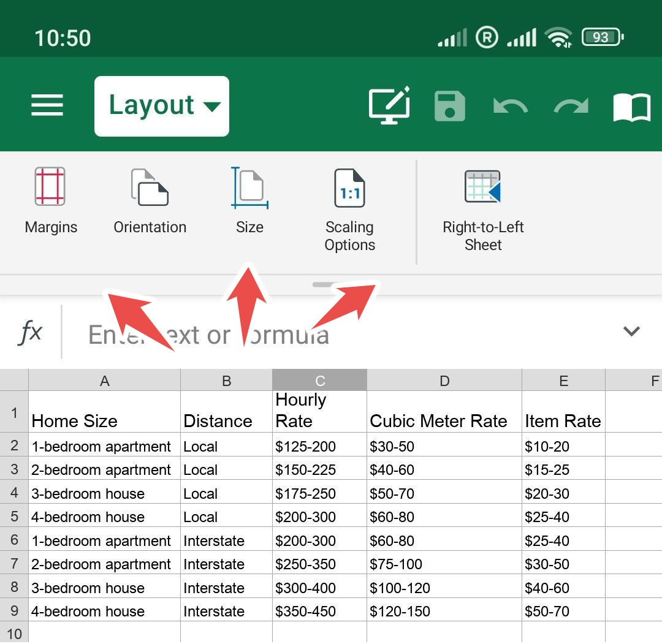Select row 9 header
This screenshot has width=662, height=644.
tap(14, 610)
